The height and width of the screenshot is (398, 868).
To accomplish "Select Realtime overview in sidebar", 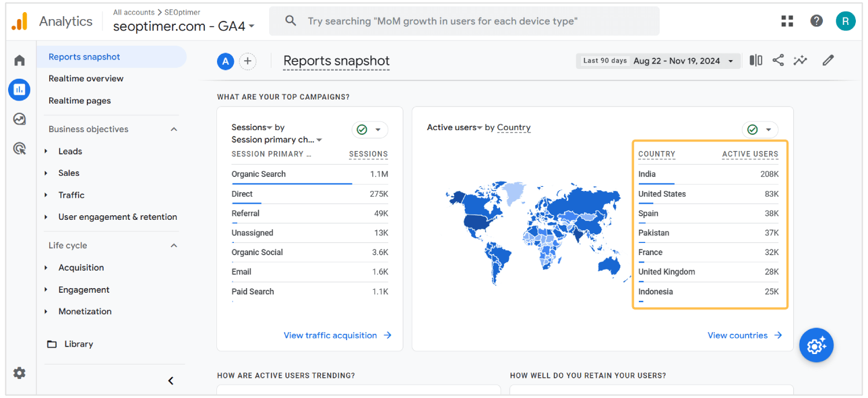I will pyautogui.click(x=86, y=79).
